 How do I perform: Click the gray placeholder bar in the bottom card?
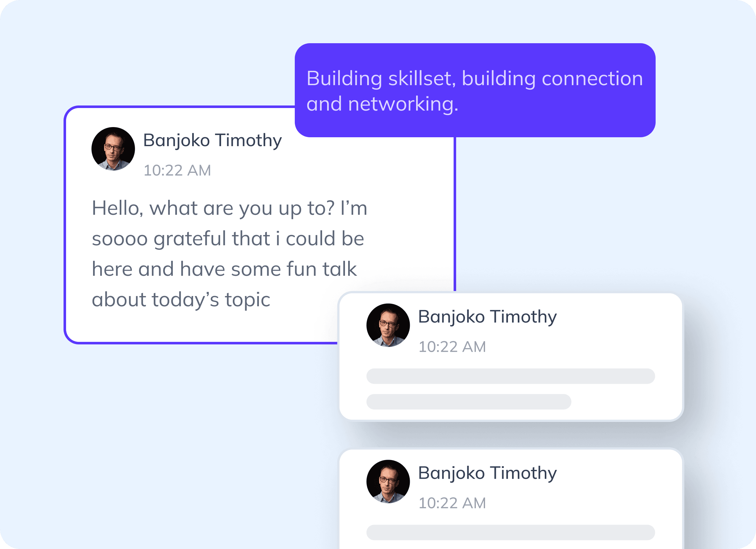(510, 532)
